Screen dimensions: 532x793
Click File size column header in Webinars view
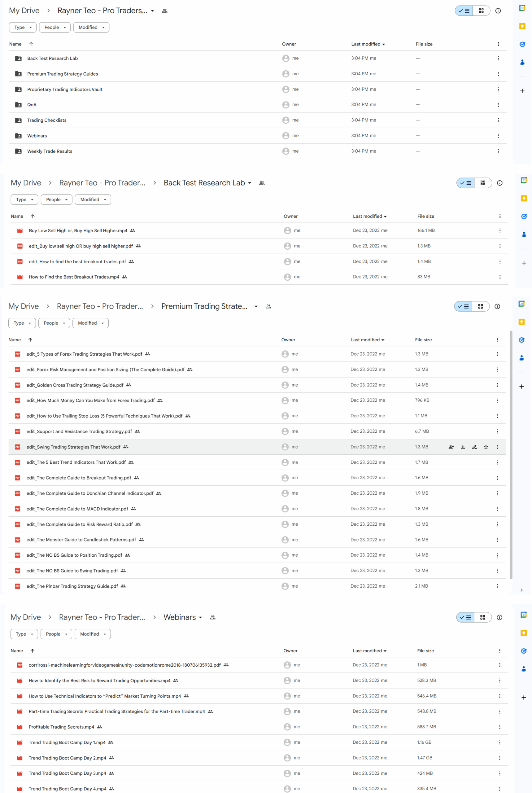click(425, 651)
